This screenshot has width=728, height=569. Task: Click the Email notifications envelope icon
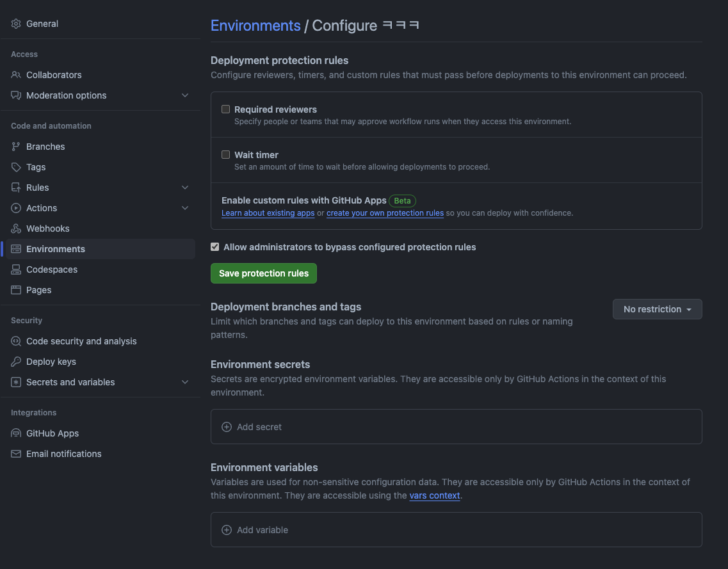pyautogui.click(x=16, y=454)
